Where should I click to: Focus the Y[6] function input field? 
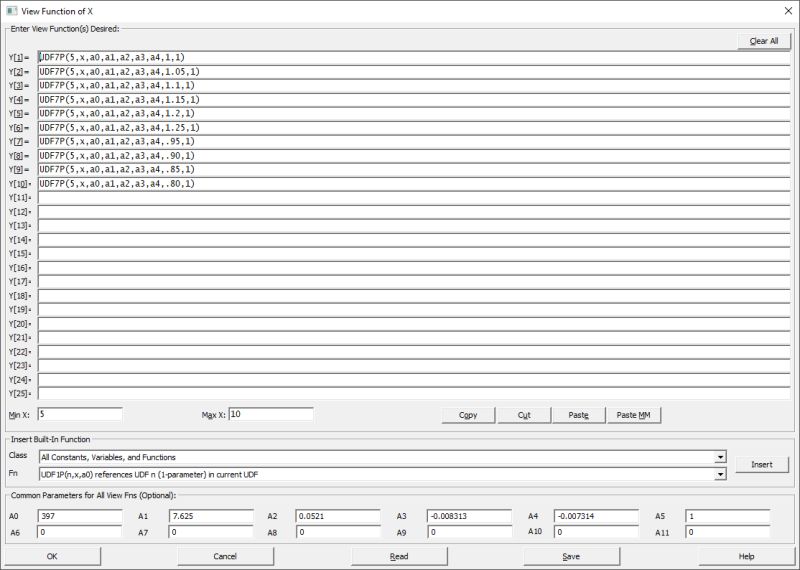(x=414, y=128)
